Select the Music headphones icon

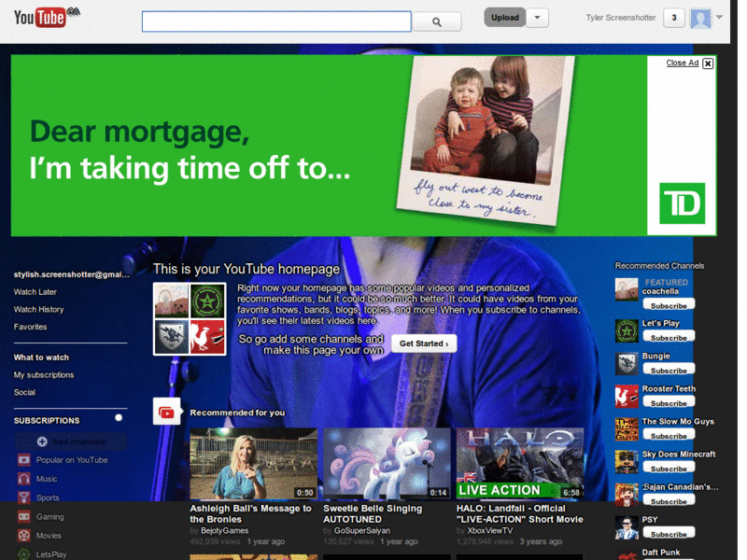24,479
